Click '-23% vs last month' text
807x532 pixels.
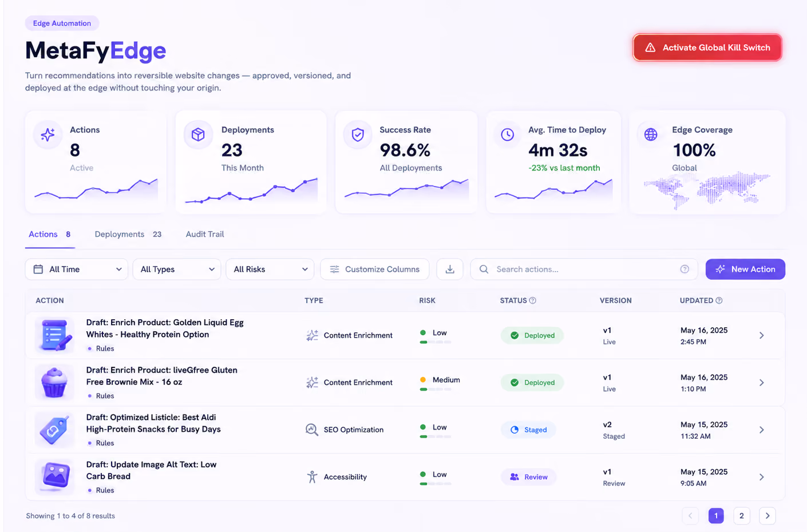click(x=564, y=168)
